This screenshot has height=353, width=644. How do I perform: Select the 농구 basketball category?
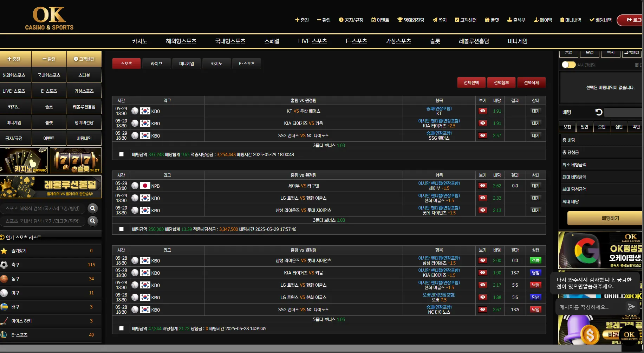coord(51,279)
